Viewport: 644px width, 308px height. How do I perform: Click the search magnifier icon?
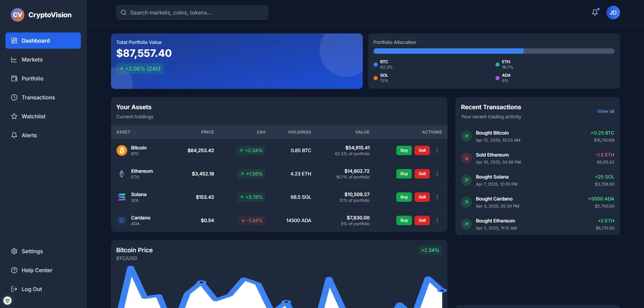pos(123,12)
